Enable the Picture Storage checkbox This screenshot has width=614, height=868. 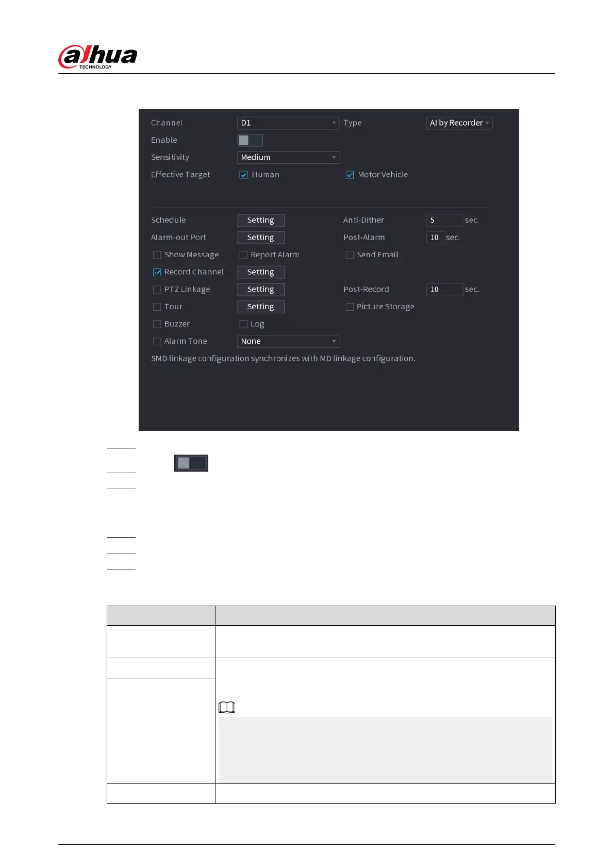[350, 307]
